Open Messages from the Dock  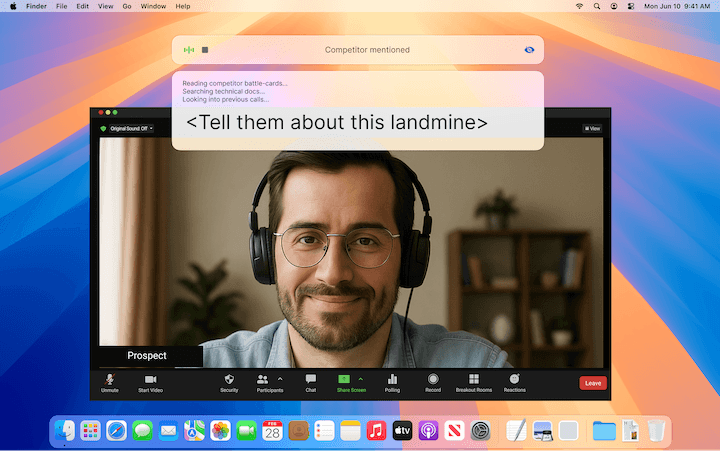[x=142, y=431]
